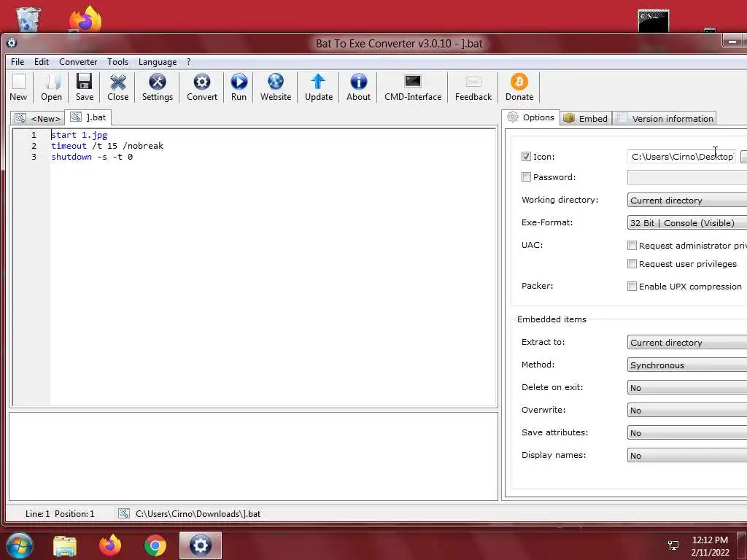Open the Exe-Format dropdown
The image size is (747, 560).
[687, 222]
